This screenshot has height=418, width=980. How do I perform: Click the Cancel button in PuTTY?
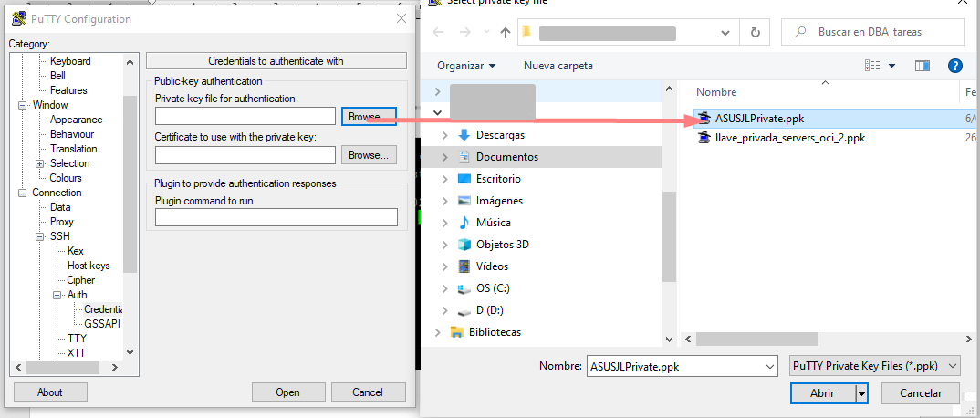point(368,392)
